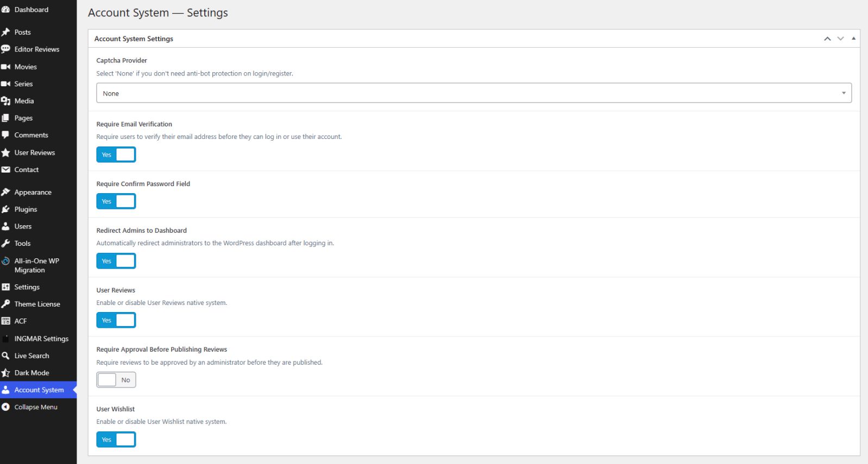Enable Require Approval Before Publishing Reviews
This screenshot has width=868, height=464.
click(116, 380)
